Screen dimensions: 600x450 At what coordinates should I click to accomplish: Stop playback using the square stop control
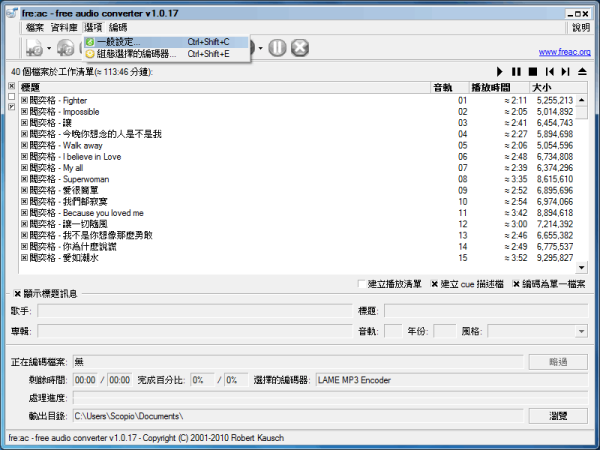[533, 72]
